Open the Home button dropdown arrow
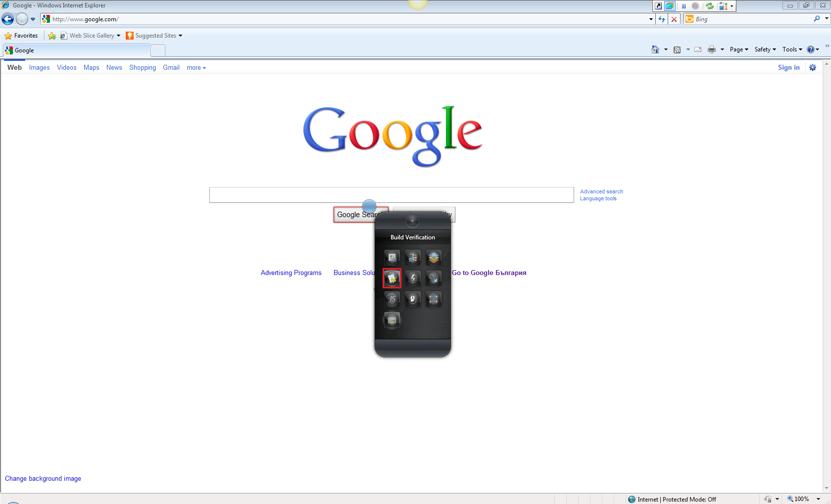Image resolution: width=831 pixels, height=504 pixels. click(666, 49)
